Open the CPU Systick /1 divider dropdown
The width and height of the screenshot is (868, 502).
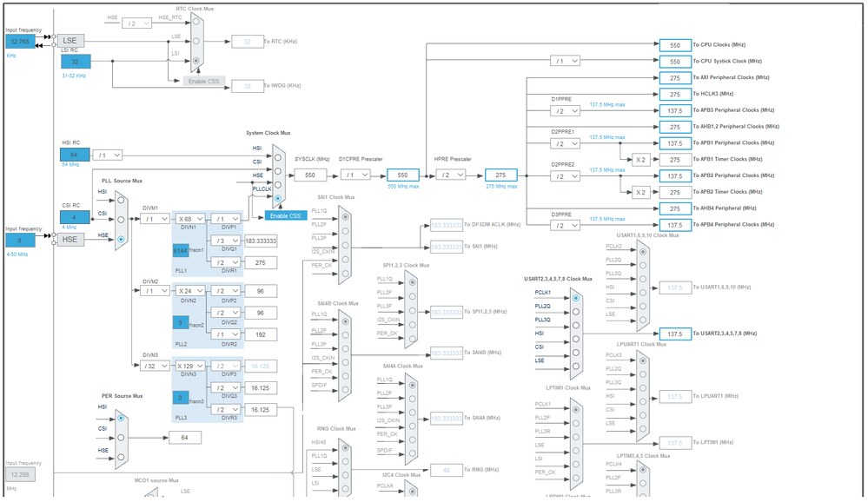click(x=565, y=61)
